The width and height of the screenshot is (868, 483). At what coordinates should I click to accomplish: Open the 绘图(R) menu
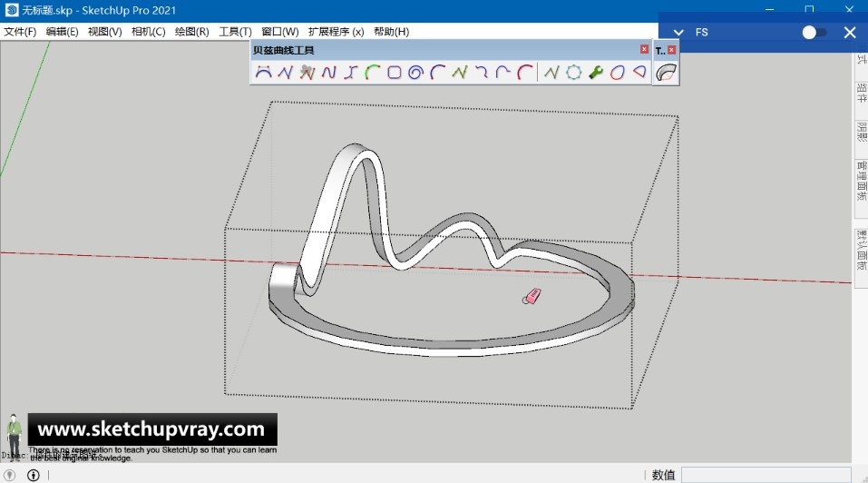192,32
